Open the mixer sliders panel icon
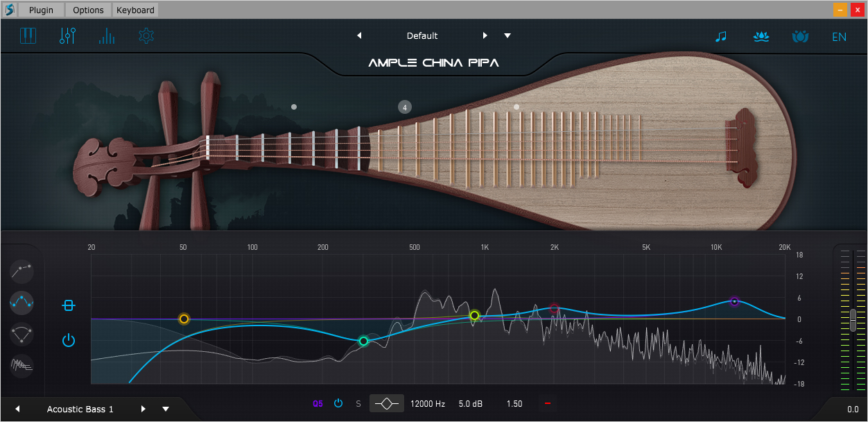This screenshot has width=868, height=422. coord(67,36)
